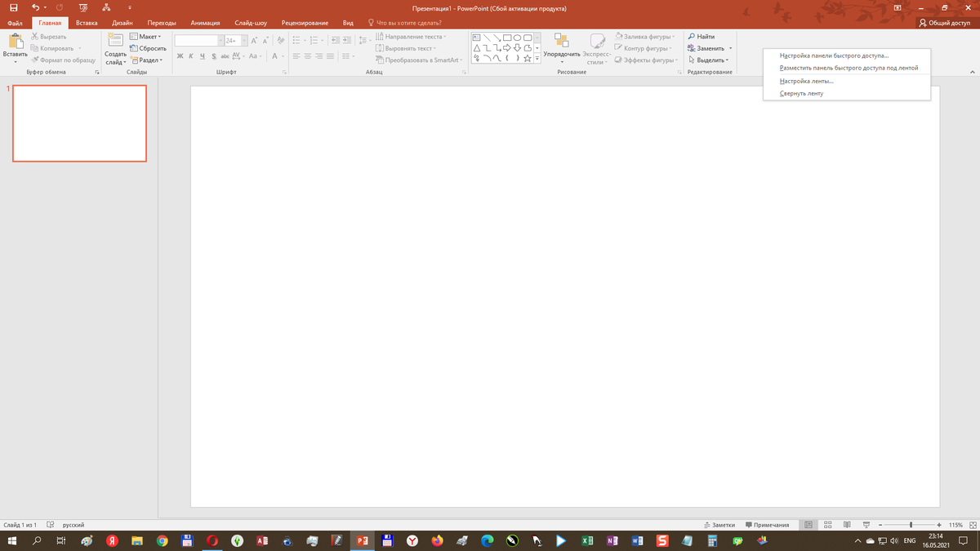The image size is (980, 551).
Task: Open the Раздел section dropdown
Action: [147, 60]
